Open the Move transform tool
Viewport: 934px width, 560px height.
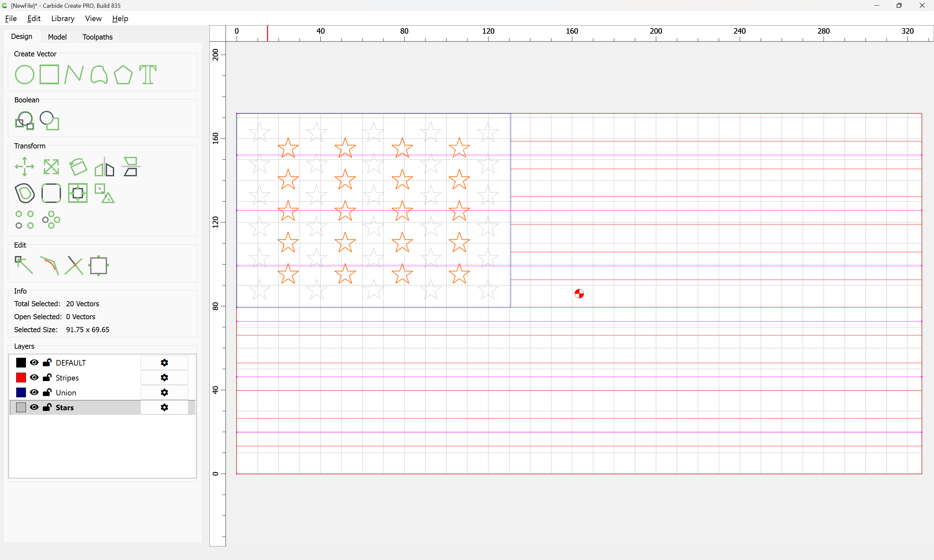click(x=25, y=167)
